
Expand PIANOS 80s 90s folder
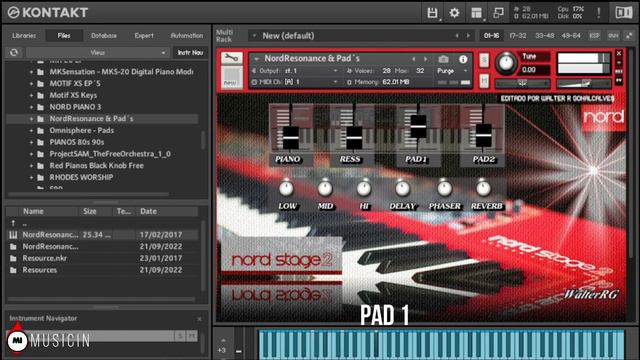[x=31, y=142]
